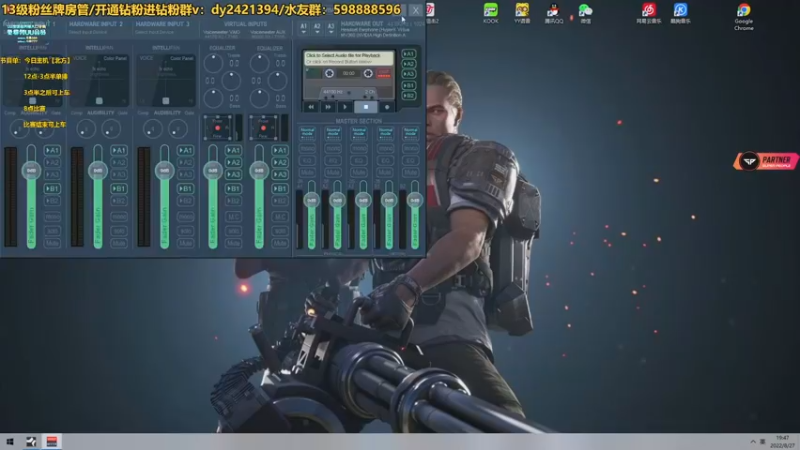Mute the Voicemeeter VAIO strip
This screenshot has width=800, height=450.
point(233,243)
